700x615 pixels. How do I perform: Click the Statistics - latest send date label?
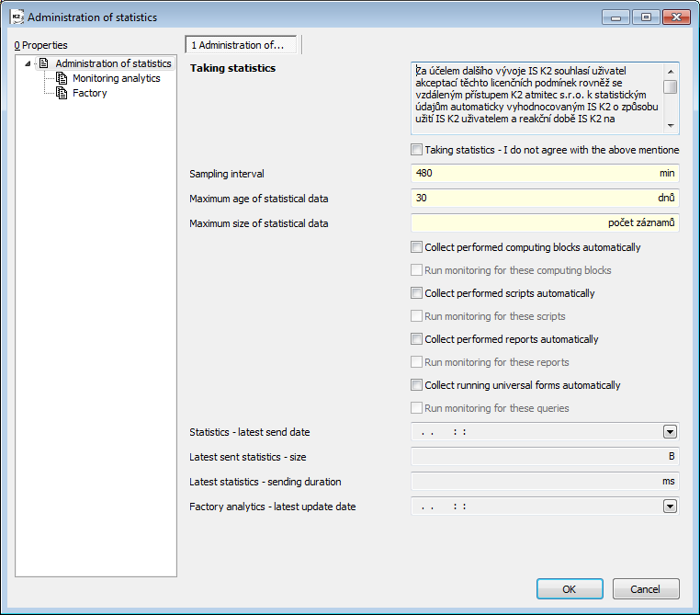pyautogui.click(x=250, y=432)
